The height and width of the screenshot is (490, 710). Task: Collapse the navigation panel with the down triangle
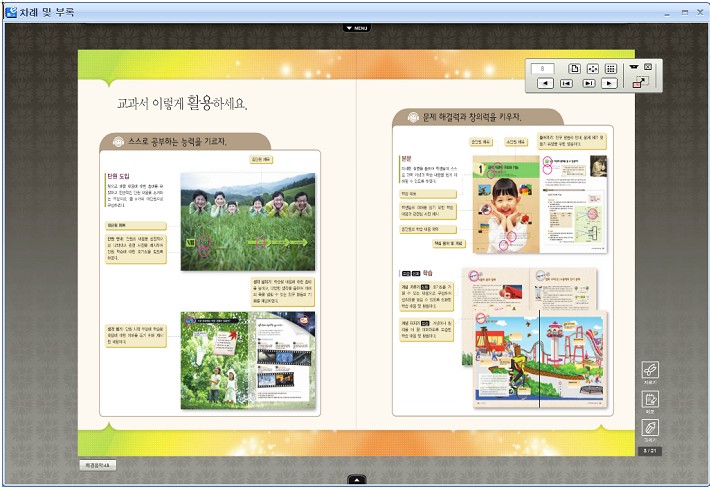pos(633,67)
